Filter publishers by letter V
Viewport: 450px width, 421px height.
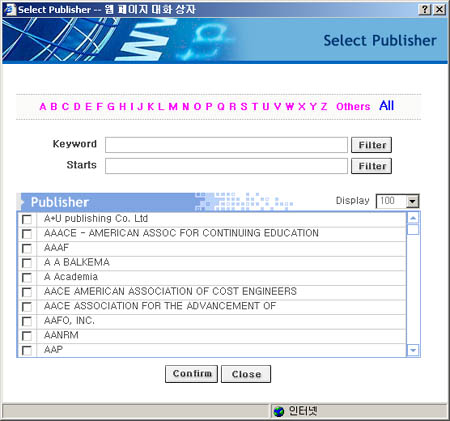tap(277, 107)
